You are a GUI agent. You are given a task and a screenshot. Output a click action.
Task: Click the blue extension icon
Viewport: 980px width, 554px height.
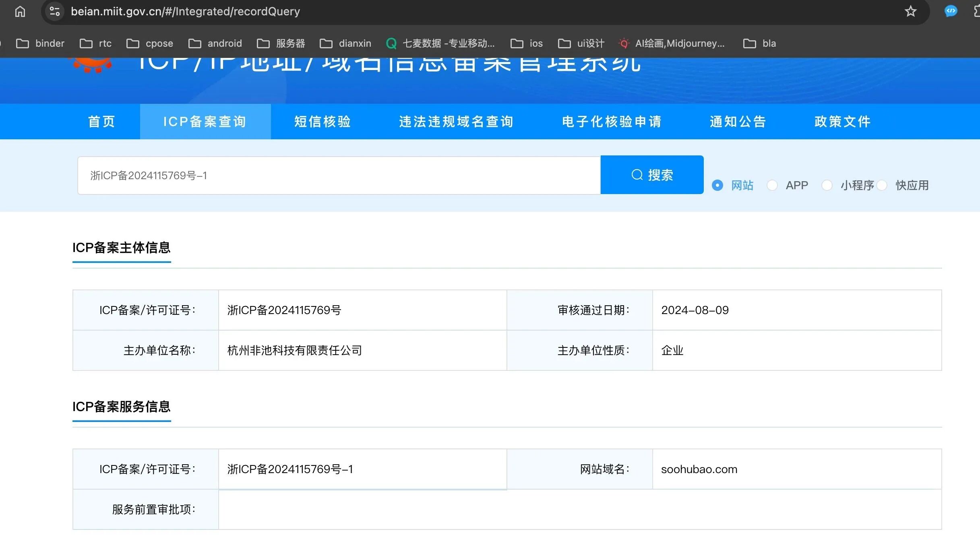point(951,11)
